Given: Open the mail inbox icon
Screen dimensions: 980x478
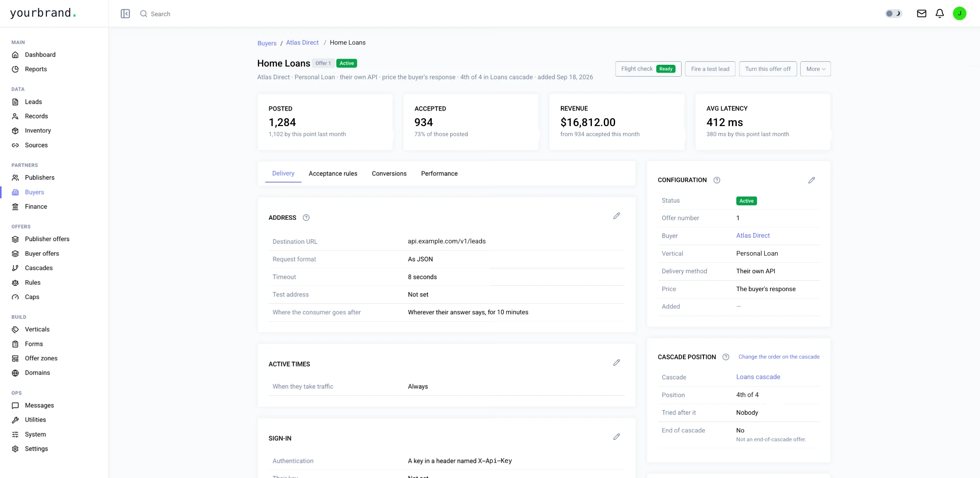Looking at the screenshot, I should click(921, 14).
